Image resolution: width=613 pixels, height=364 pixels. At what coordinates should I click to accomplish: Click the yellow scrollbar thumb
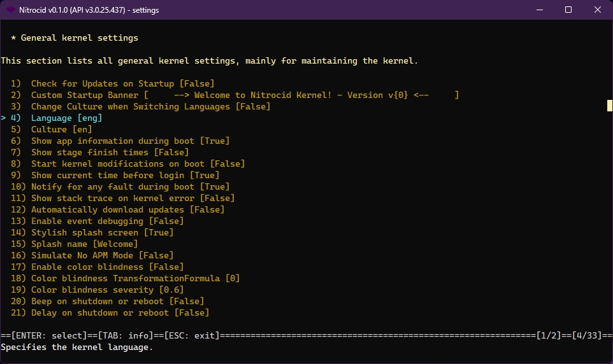coord(609,106)
